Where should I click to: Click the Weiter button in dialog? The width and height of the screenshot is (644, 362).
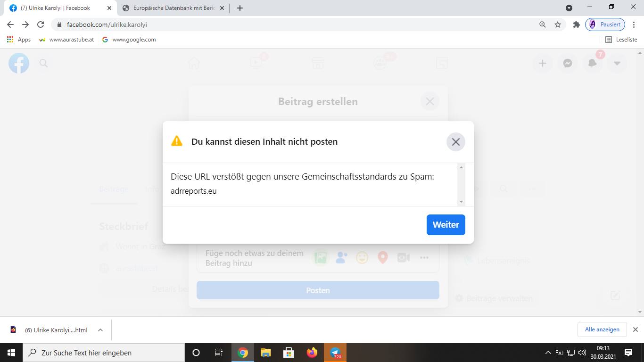coord(446,225)
